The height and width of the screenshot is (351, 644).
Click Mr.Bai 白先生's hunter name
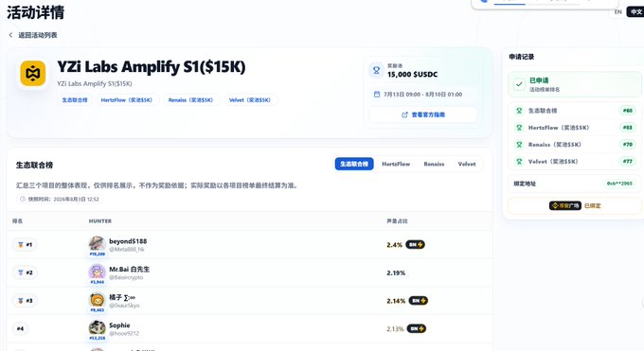pos(130,270)
